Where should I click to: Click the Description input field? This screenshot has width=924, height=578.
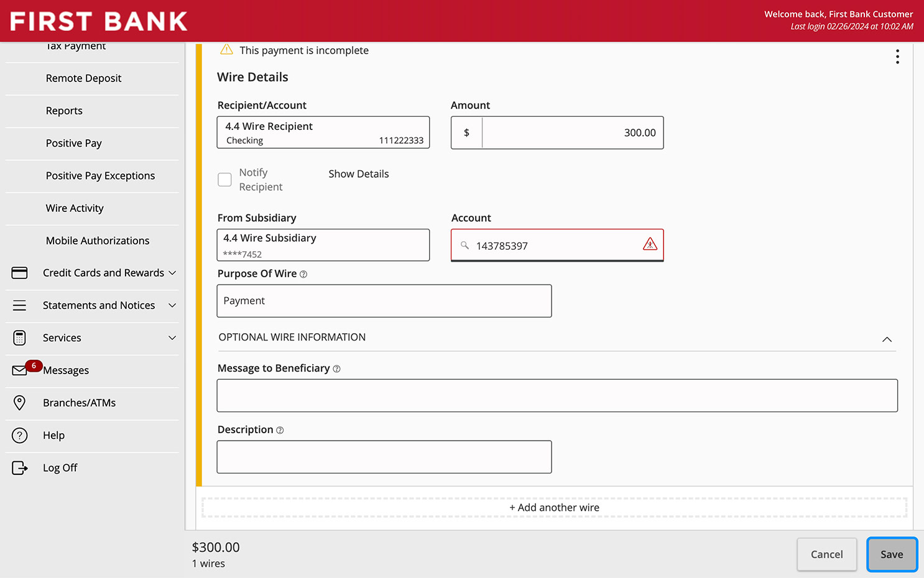tap(384, 457)
